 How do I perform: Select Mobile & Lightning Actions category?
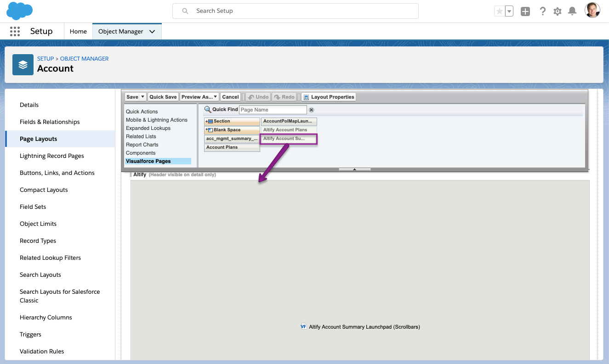coord(157,120)
